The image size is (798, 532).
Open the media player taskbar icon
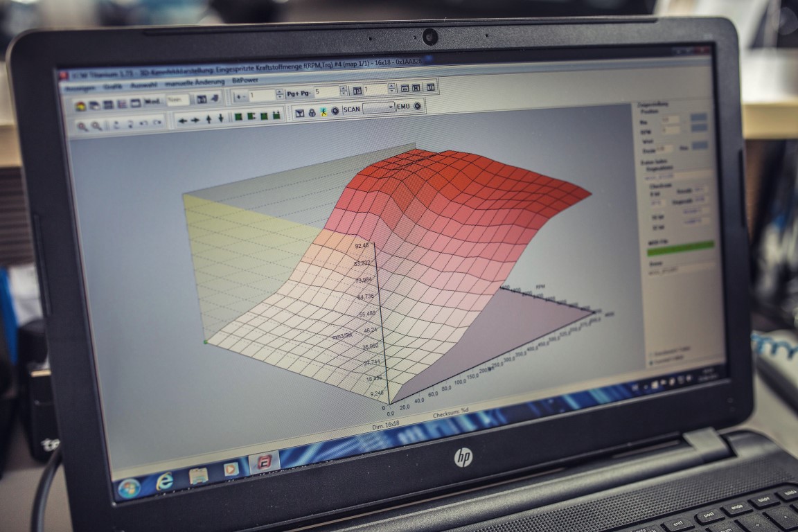(231, 468)
